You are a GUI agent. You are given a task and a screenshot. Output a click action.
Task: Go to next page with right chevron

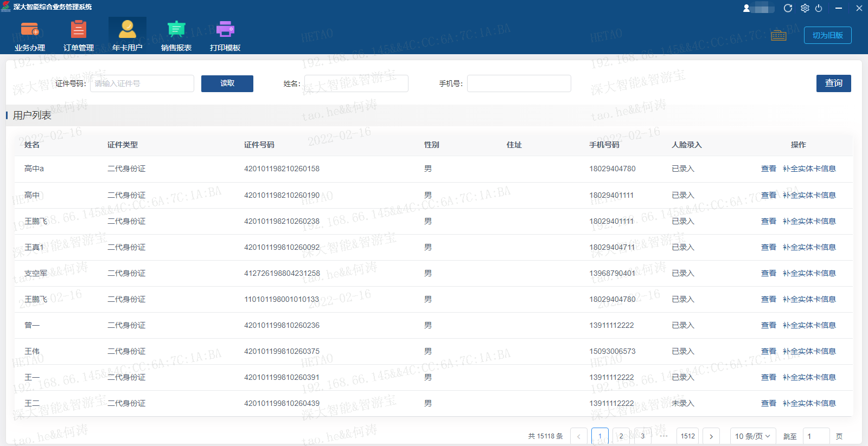(x=711, y=436)
